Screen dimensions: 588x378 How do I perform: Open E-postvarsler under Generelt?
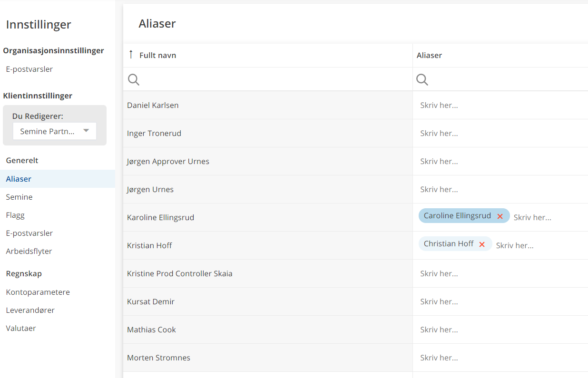coord(29,233)
